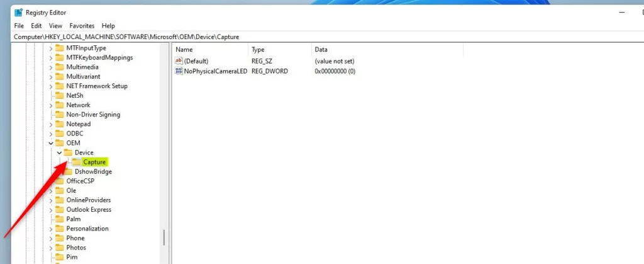Click the Device folder icon

[68, 152]
